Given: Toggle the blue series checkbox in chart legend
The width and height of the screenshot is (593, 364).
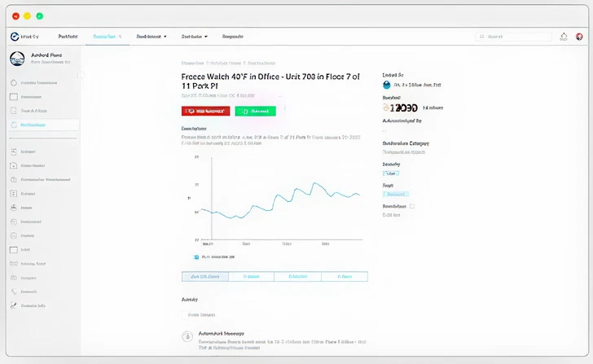Looking at the screenshot, I should coord(196,257).
